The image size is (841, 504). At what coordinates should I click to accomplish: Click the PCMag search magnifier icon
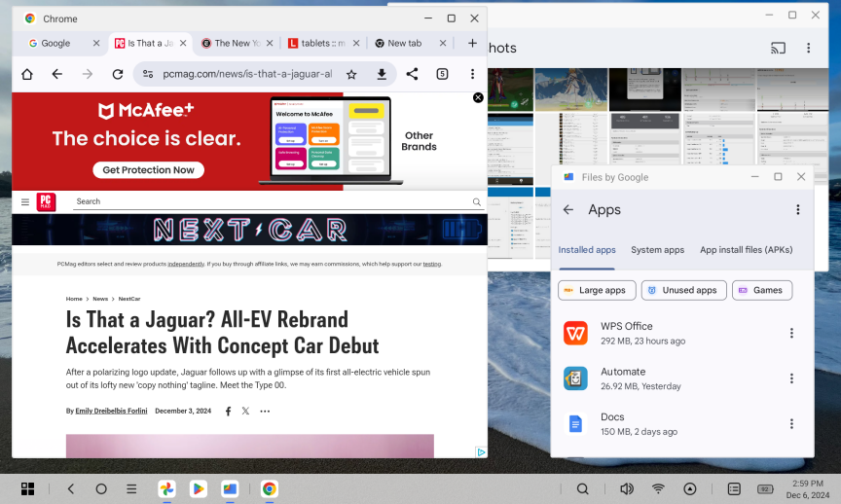point(476,201)
